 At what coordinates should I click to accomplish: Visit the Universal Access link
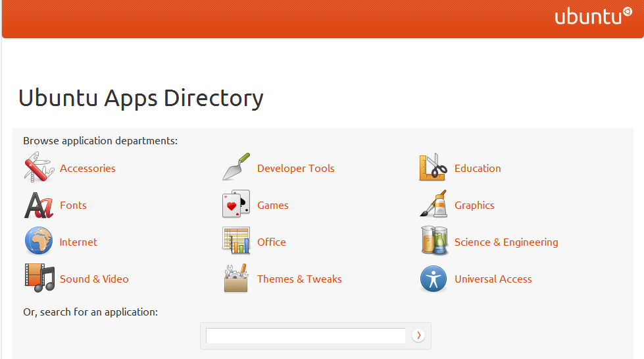493,279
